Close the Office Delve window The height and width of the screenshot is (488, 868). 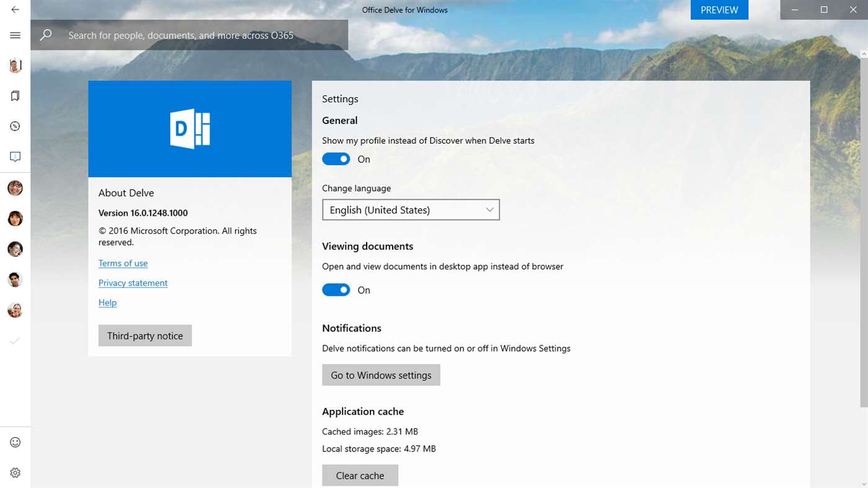tap(853, 10)
